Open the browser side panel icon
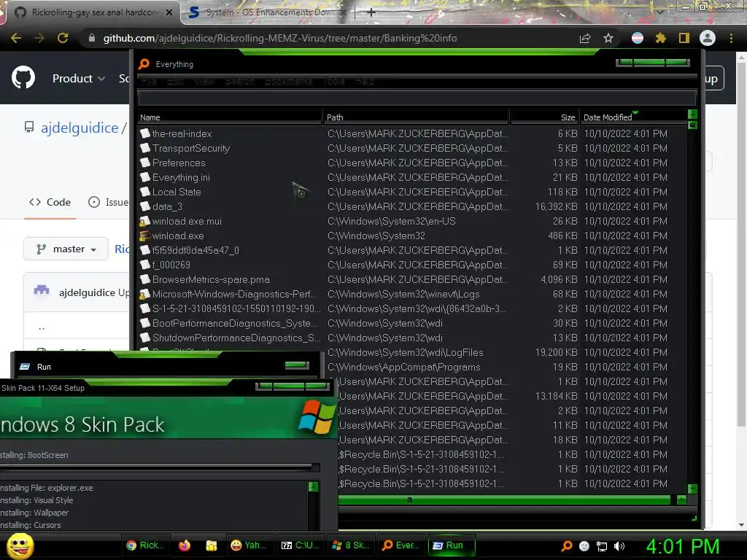 684,38
